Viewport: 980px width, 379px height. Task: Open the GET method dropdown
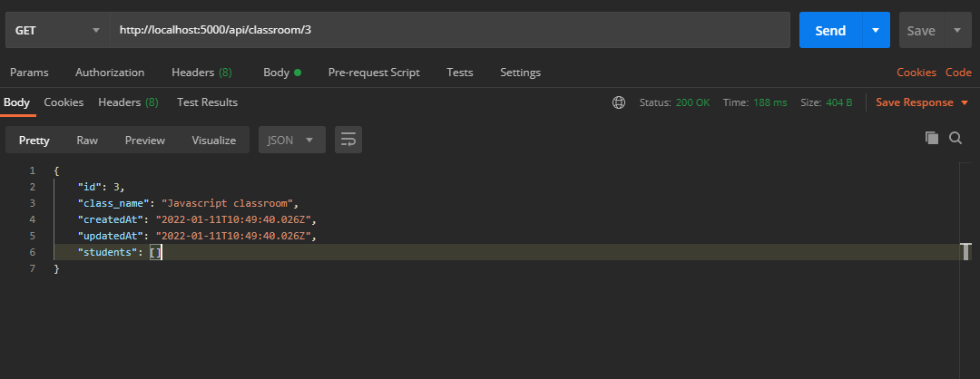coord(57,30)
